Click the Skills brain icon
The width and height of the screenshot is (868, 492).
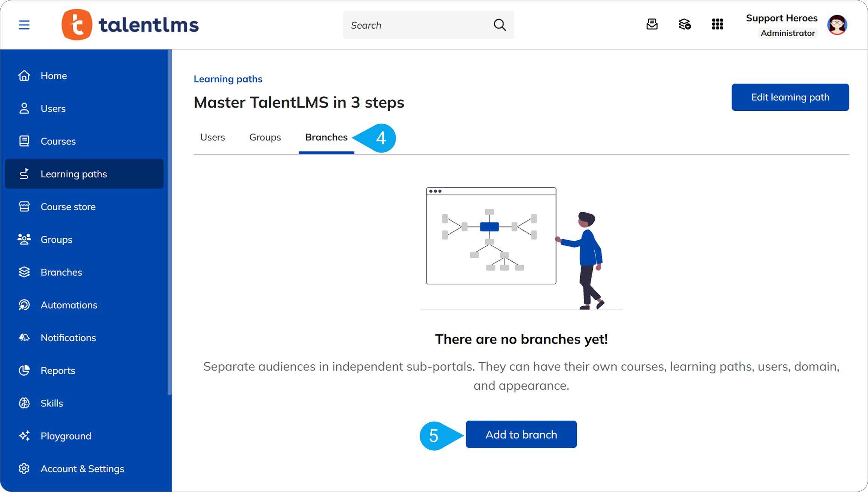coord(24,403)
